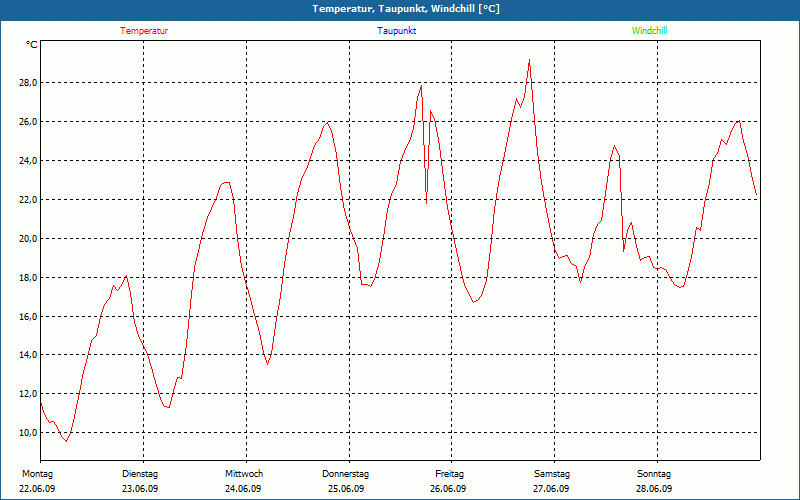Click the lowest temperature point on Montag
This screenshot has width=800, height=500.
point(66,441)
